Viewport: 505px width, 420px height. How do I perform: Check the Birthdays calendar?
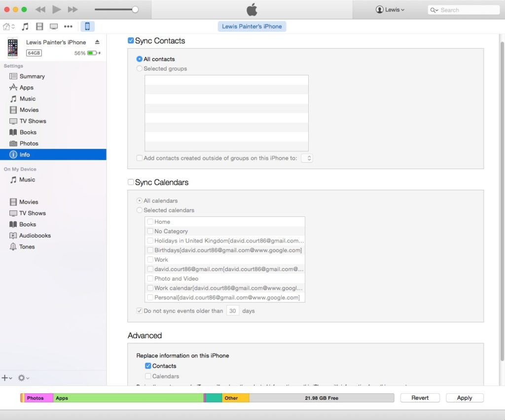[150, 250]
